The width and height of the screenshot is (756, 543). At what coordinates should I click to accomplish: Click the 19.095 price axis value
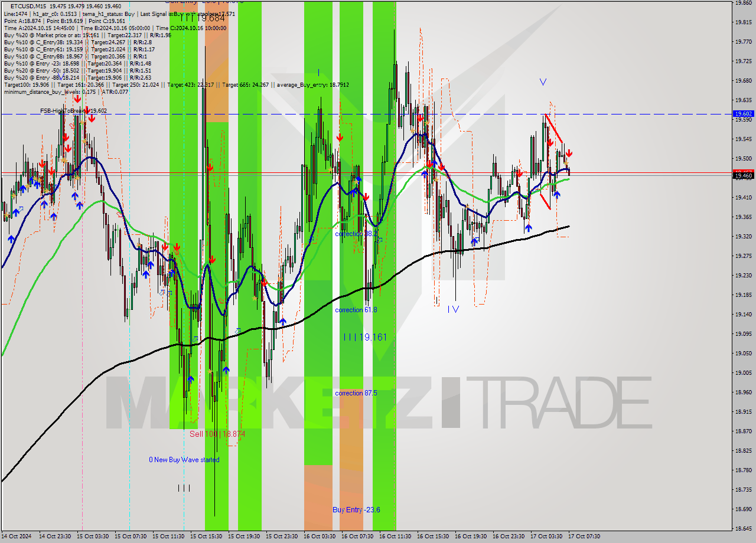pyautogui.click(x=743, y=333)
